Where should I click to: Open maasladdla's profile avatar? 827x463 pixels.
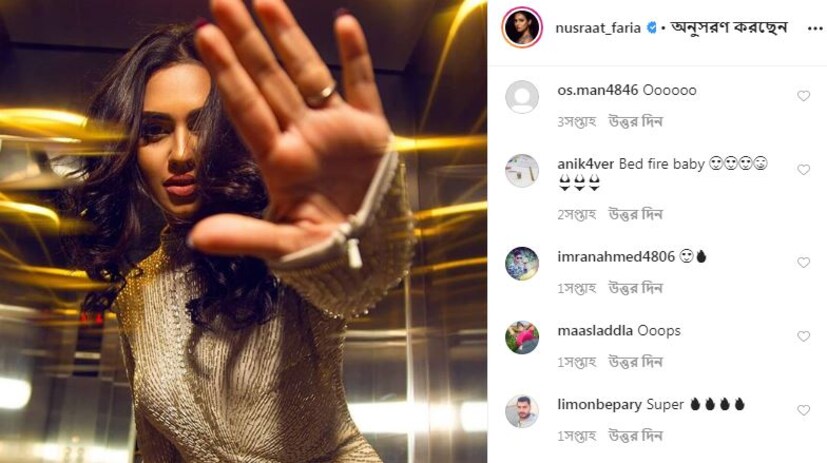tap(522, 337)
